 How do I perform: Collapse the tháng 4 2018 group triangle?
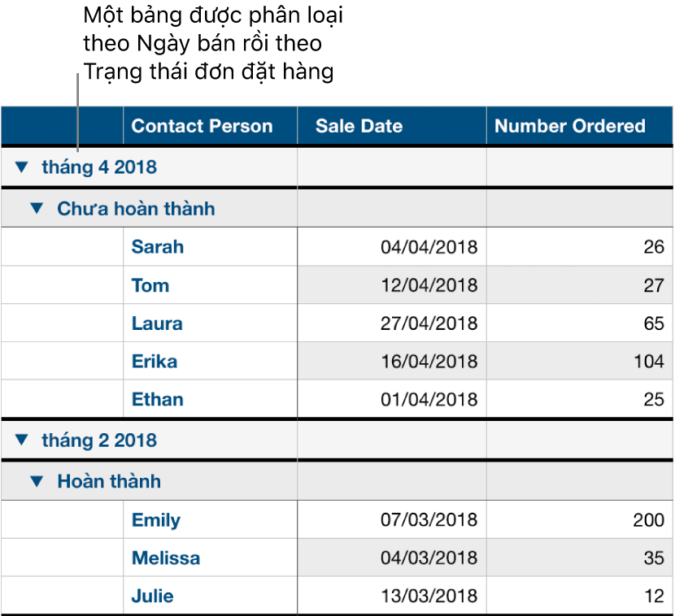pyautogui.click(x=21, y=168)
